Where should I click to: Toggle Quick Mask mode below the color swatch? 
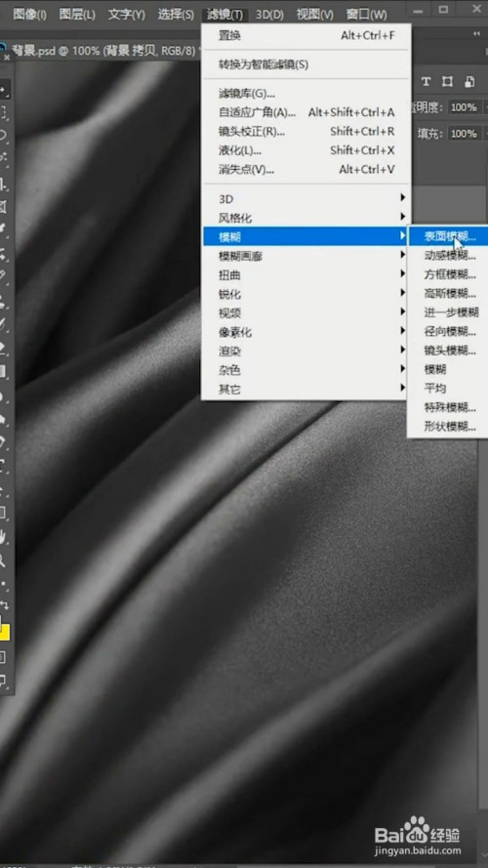[3, 657]
